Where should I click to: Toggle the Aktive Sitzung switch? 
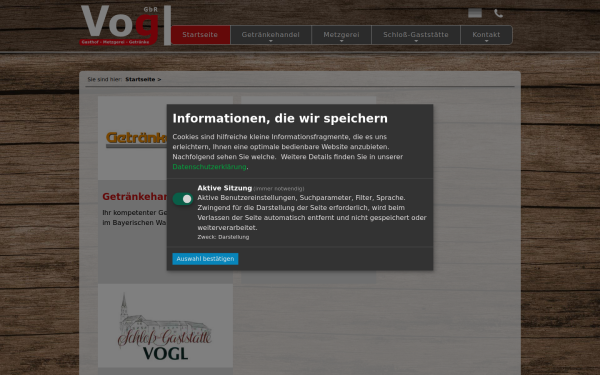pos(183,199)
